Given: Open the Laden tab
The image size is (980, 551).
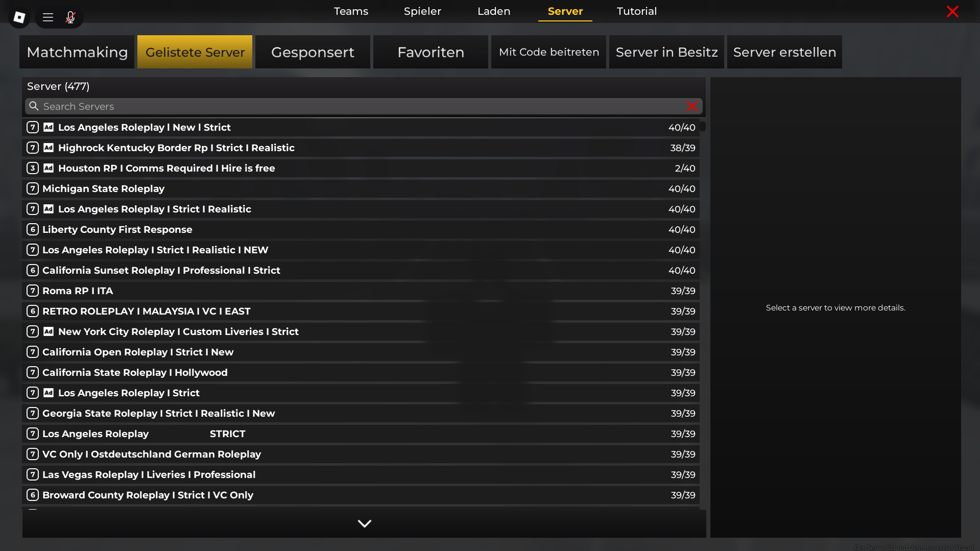Looking at the screenshot, I should [494, 11].
